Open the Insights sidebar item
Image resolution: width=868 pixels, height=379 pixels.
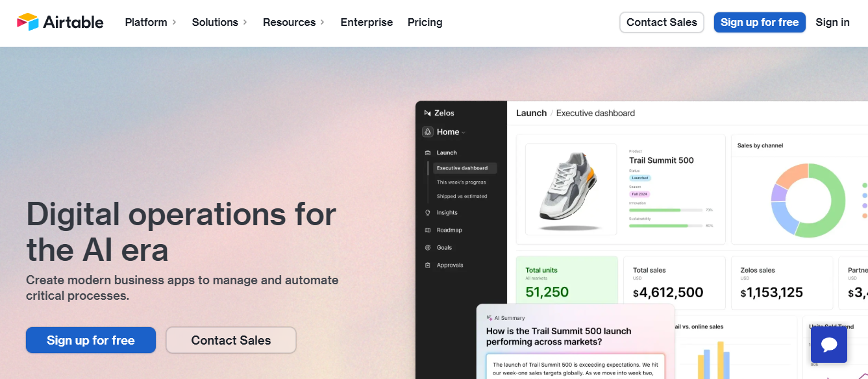(x=447, y=213)
